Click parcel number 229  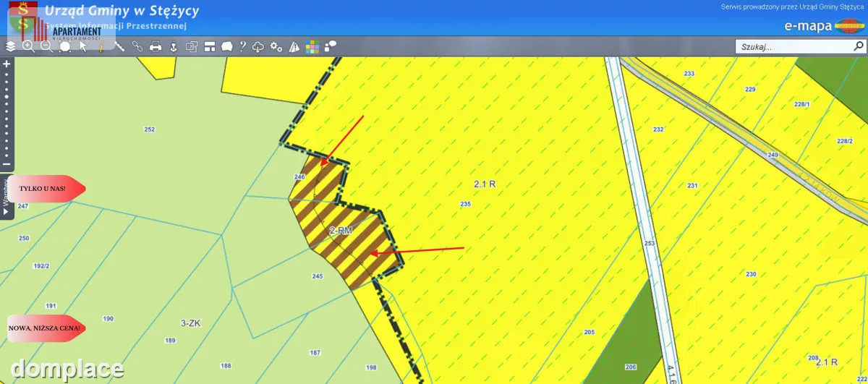pyautogui.click(x=750, y=89)
